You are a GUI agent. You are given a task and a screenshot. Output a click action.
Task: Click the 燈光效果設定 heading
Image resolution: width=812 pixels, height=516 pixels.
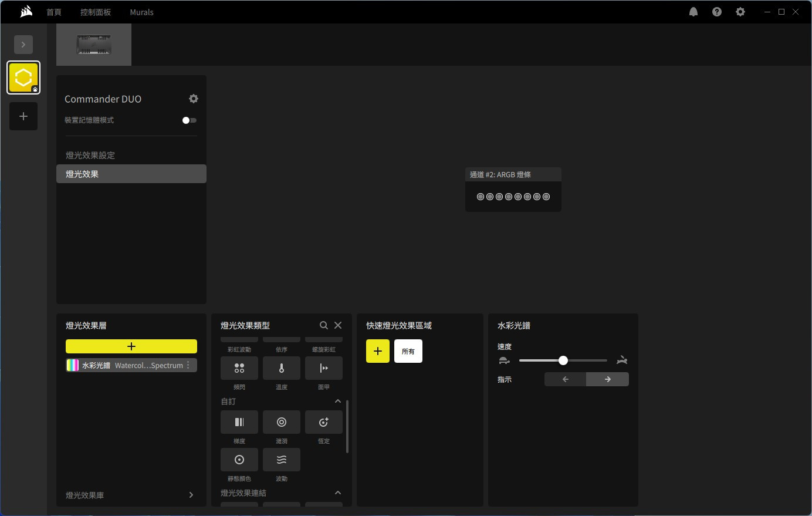[x=90, y=155]
